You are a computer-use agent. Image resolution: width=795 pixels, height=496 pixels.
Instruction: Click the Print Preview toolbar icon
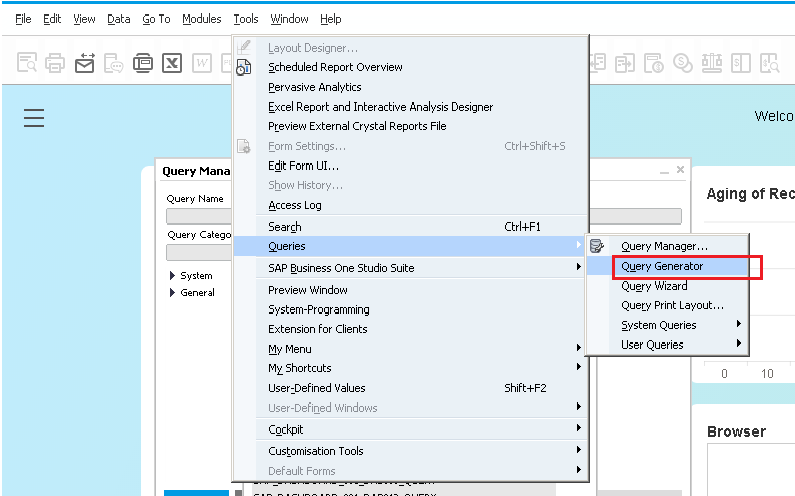click(26, 63)
